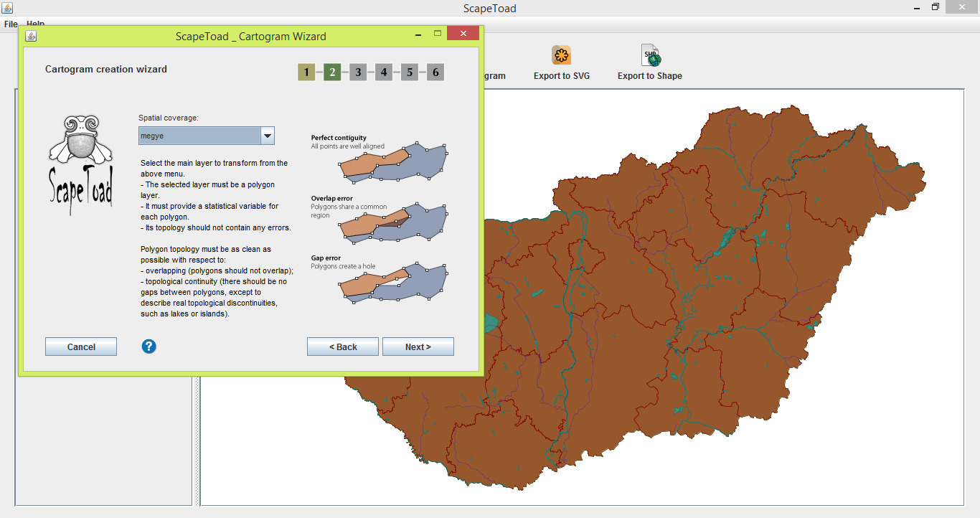Click the Export to Shape toolbar icon
The width and height of the screenshot is (980, 518).
pyautogui.click(x=651, y=55)
